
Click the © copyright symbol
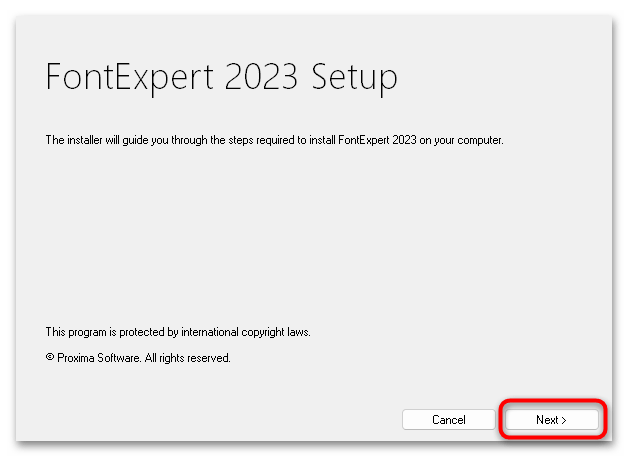pyautogui.click(x=50, y=358)
